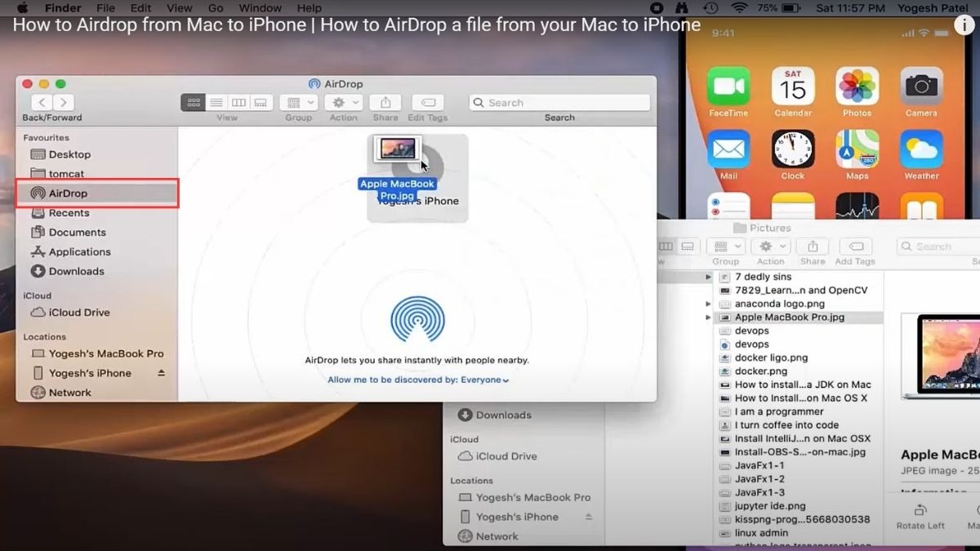
Task: Switch AirDrop window to column view
Action: pos(238,102)
